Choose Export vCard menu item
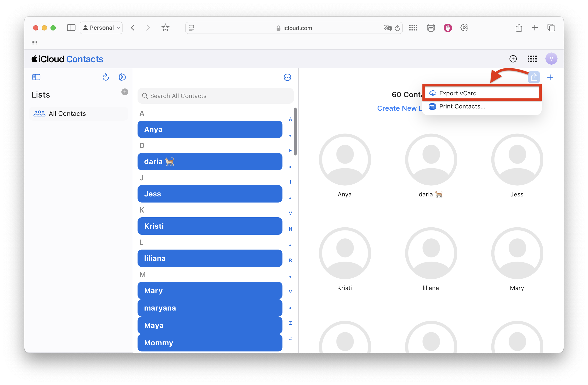The image size is (588, 385). click(482, 93)
